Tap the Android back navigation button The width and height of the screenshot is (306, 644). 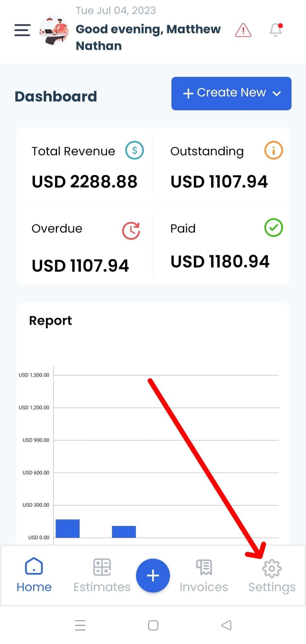click(226, 625)
